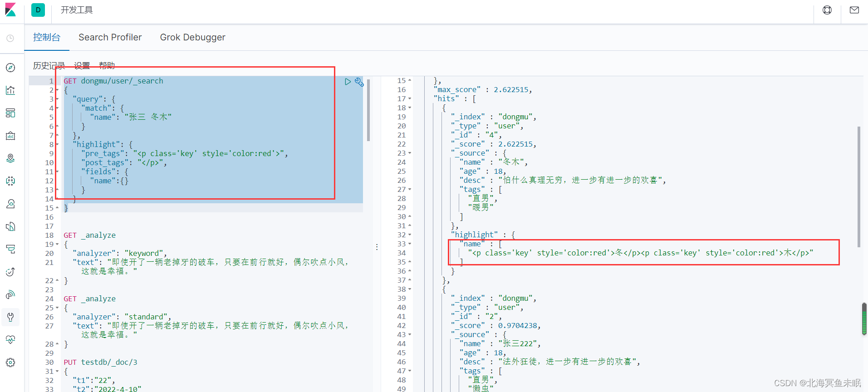Open the Visualize chart icon
The width and height of the screenshot is (868, 392).
tap(10, 90)
